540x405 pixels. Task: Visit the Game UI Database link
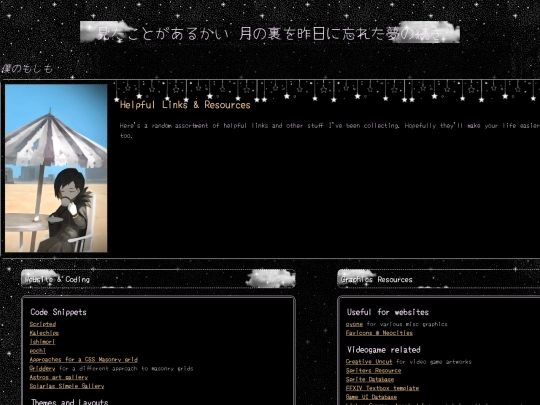(x=371, y=397)
